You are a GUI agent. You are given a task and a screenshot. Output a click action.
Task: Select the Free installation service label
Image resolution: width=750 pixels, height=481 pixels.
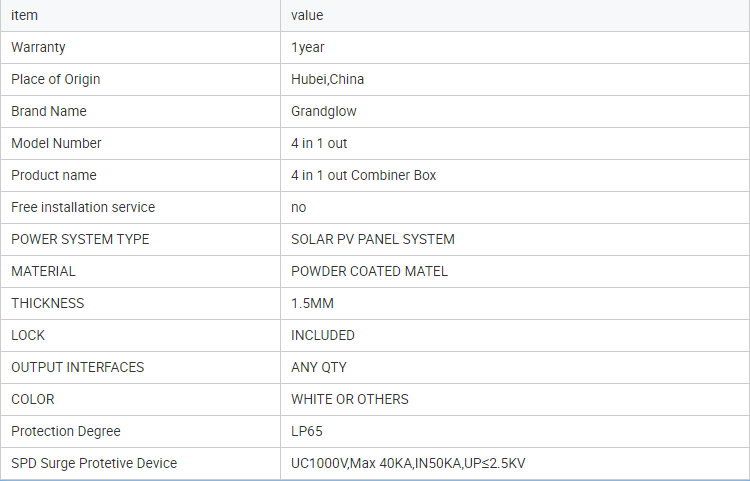point(83,208)
